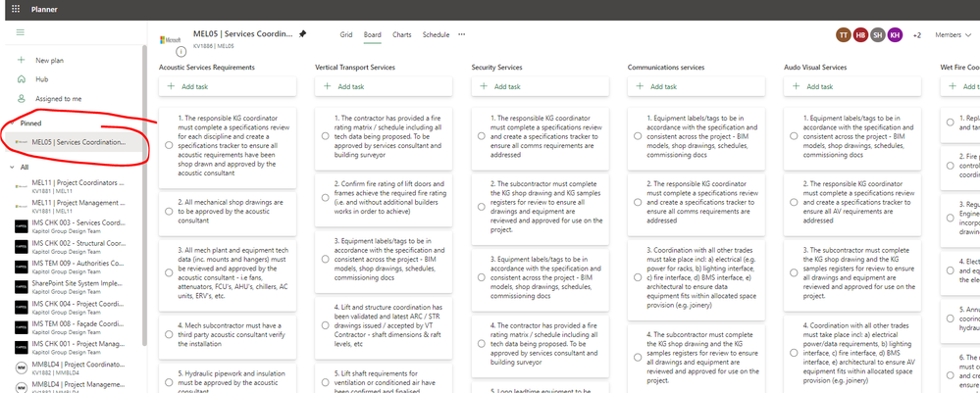Click the Planner app title
This screenshot has width=980, height=393.
(44, 10)
